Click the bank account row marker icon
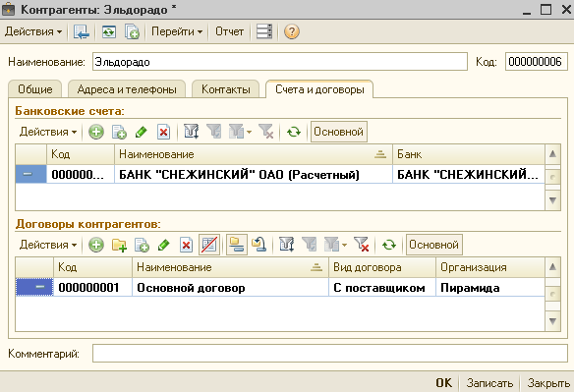Viewport: 574px width, 392px height. [x=28, y=174]
